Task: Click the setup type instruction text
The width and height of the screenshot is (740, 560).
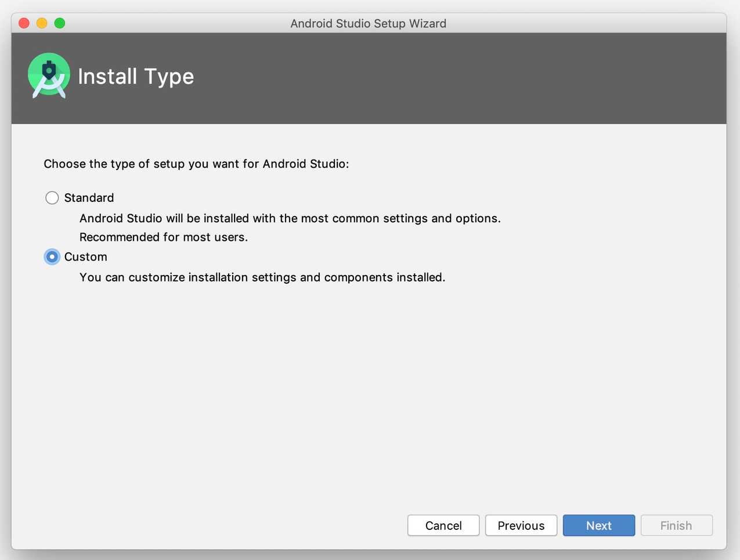Action: [x=196, y=164]
